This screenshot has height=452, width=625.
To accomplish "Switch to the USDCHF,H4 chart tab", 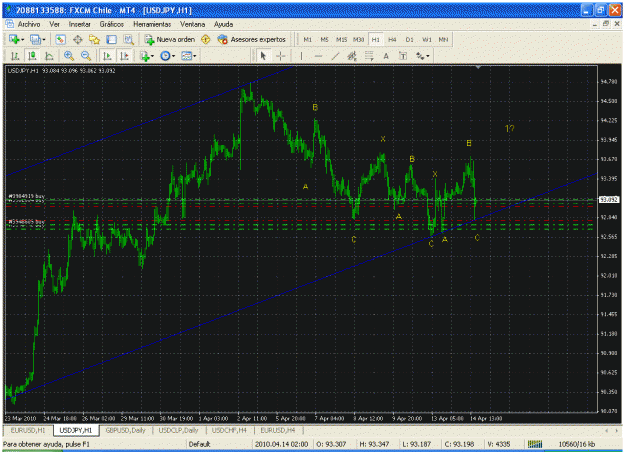I will pyautogui.click(x=229, y=430).
